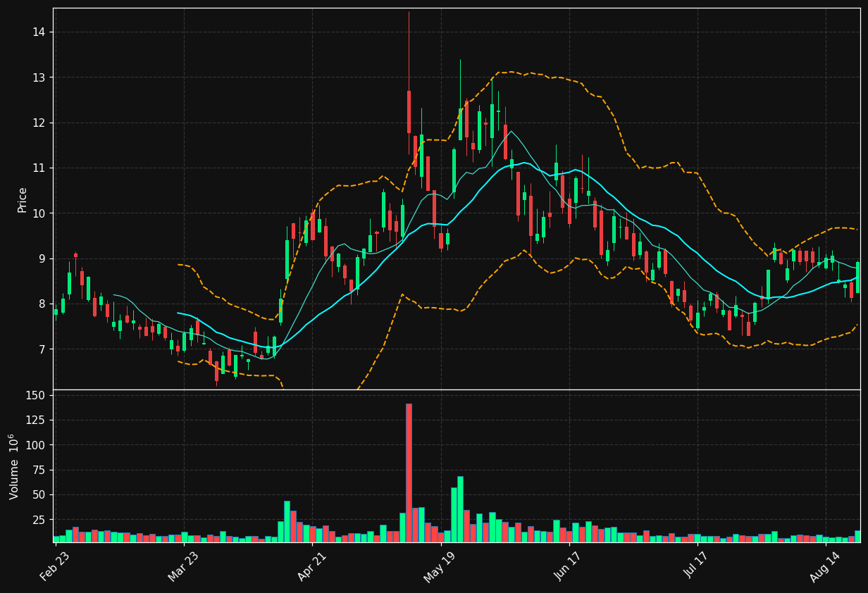This screenshot has width=868, height=593.
Task: Select the price tick label "12"
Action: pos(38,123)
